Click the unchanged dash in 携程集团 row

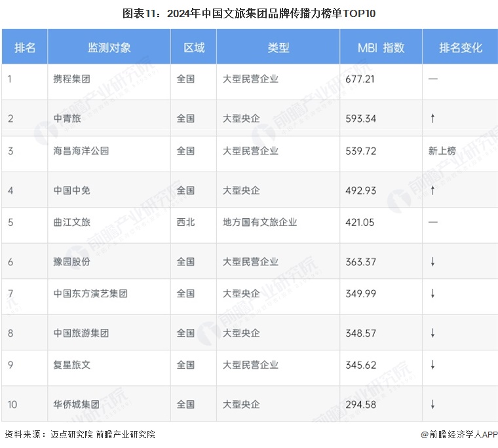(433, 79)
